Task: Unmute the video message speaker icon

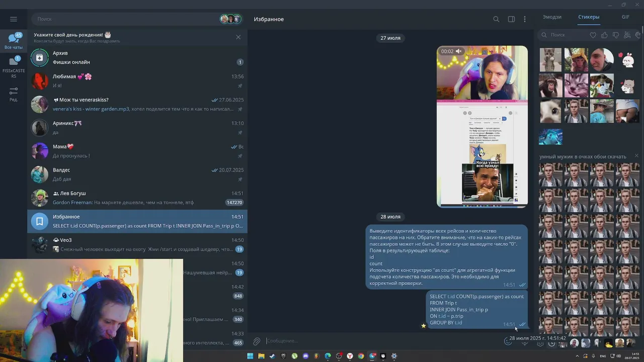Action: [x=458, y=51]
